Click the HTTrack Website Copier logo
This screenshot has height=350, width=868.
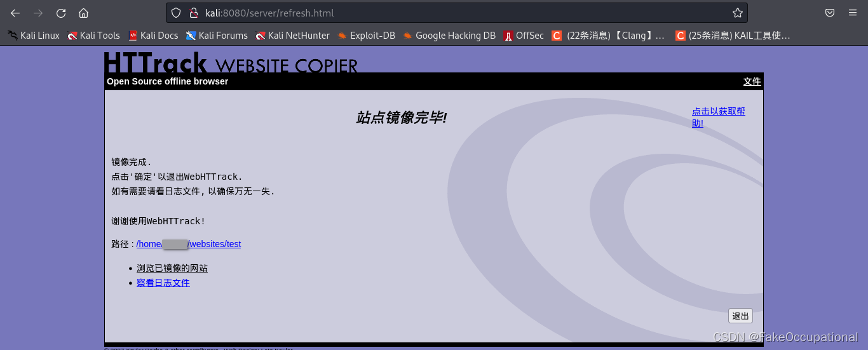[x=231, y=62]
